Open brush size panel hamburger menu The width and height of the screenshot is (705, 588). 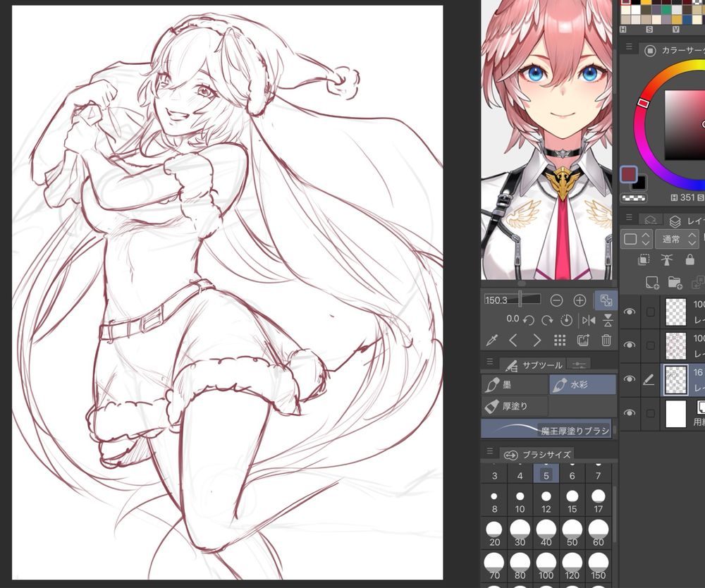click(490, 451)
